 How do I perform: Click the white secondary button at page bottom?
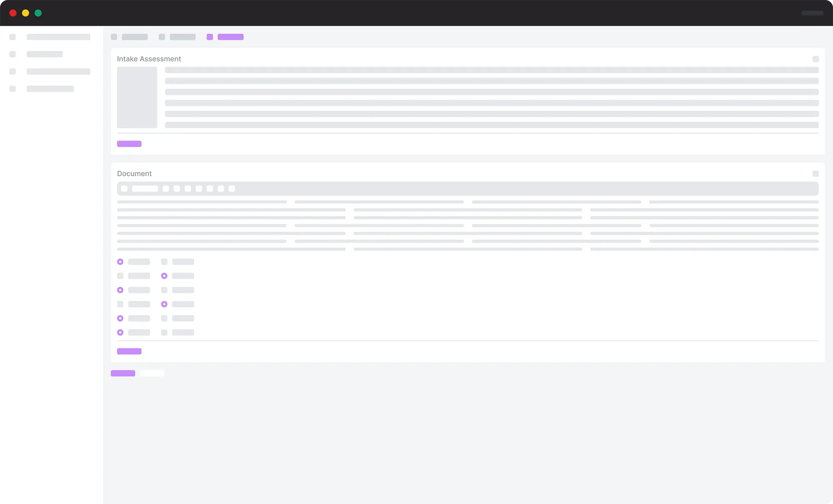point(152,373)
